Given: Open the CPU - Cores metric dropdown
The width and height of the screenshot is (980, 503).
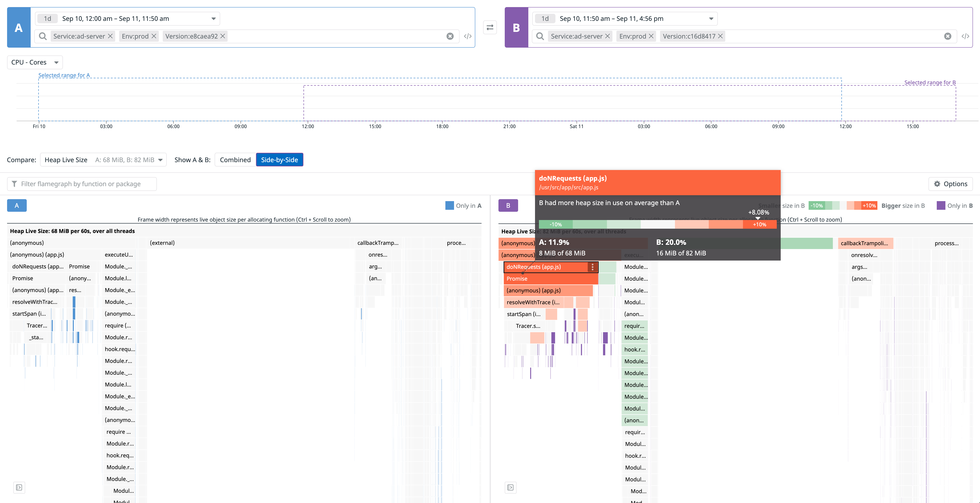Looking at the screenshot, I should click(34, 62).
